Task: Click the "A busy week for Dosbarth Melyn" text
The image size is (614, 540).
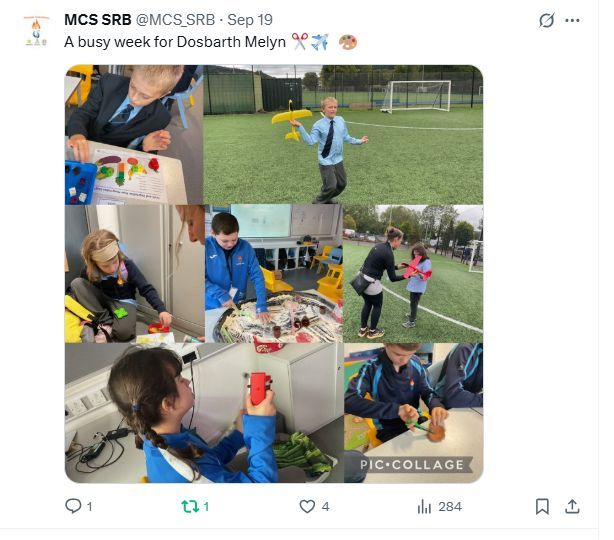Action: coord(175,42)
